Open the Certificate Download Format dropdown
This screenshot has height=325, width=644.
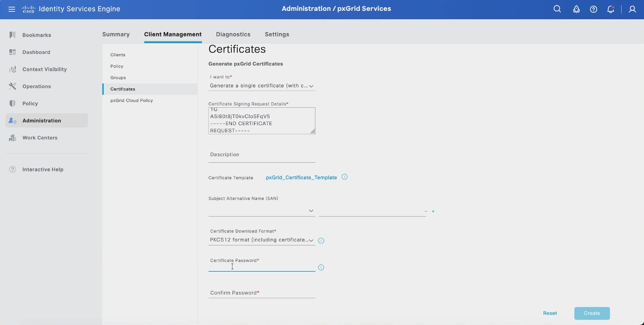pyautogui.click(x=262, y=240)
